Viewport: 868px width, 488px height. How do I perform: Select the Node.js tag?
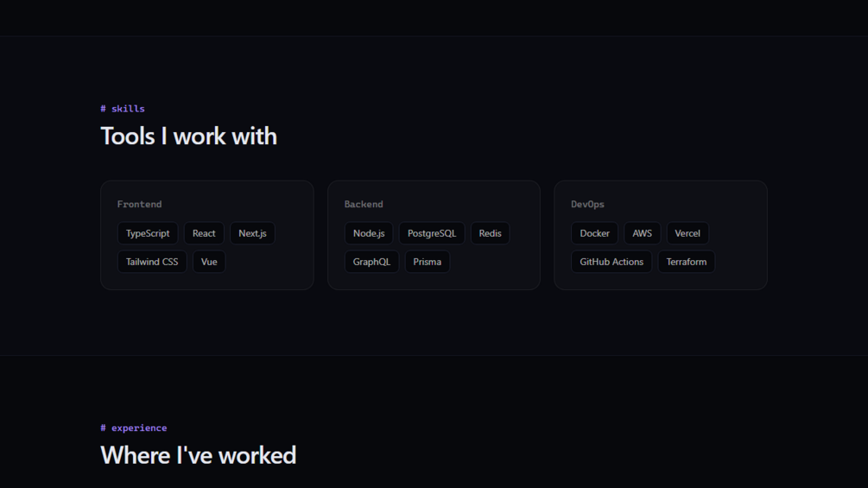[369, 233]
